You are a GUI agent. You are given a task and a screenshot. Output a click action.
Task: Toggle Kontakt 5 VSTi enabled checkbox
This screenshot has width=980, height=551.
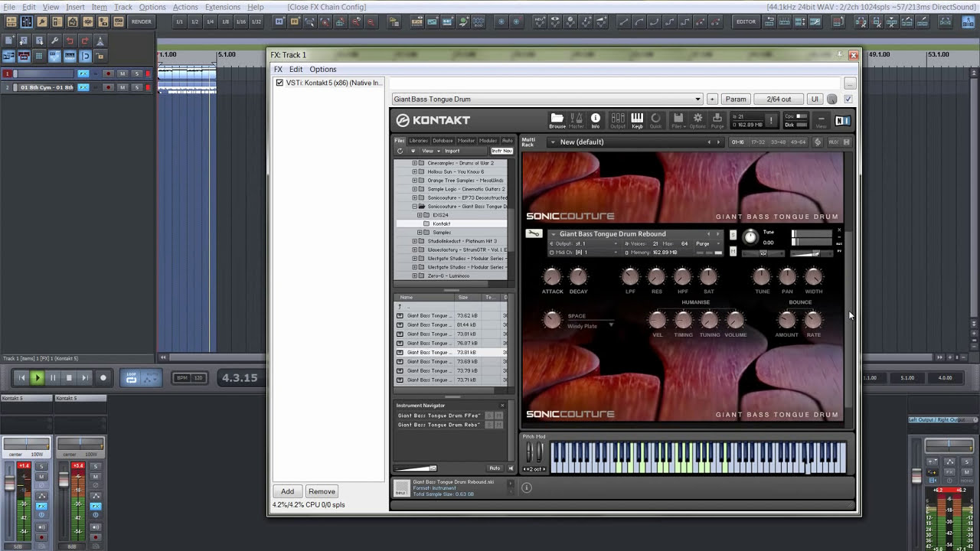[x=279, y=83]
